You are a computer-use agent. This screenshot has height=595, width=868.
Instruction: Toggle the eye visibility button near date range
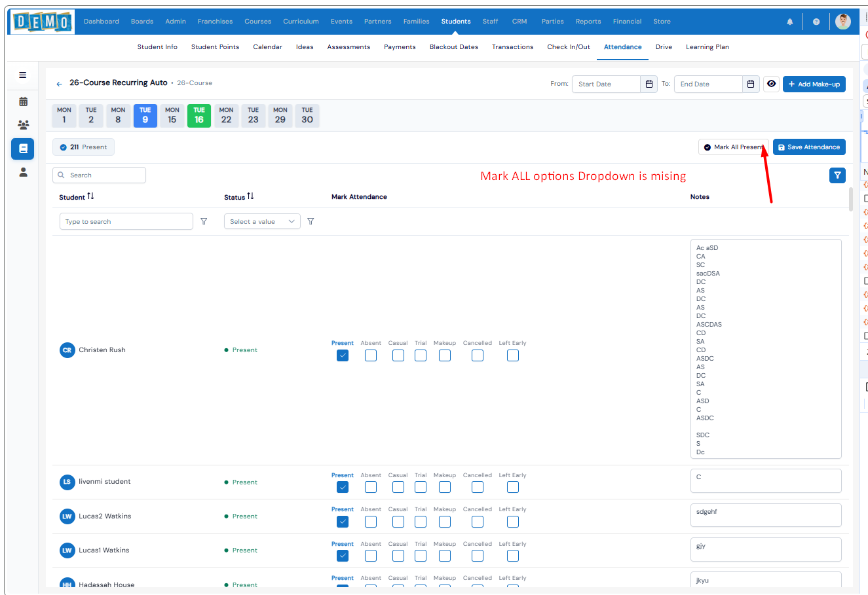coord(771,84)
